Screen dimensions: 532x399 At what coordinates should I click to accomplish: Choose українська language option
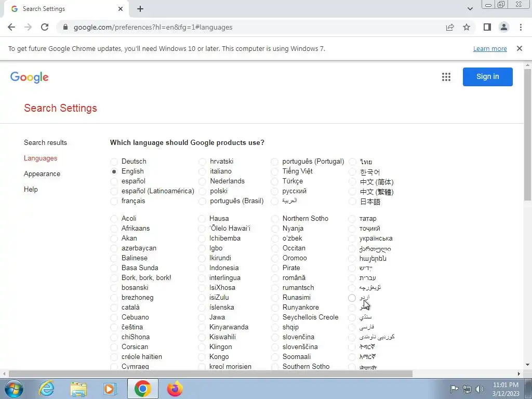click(352, 238)
